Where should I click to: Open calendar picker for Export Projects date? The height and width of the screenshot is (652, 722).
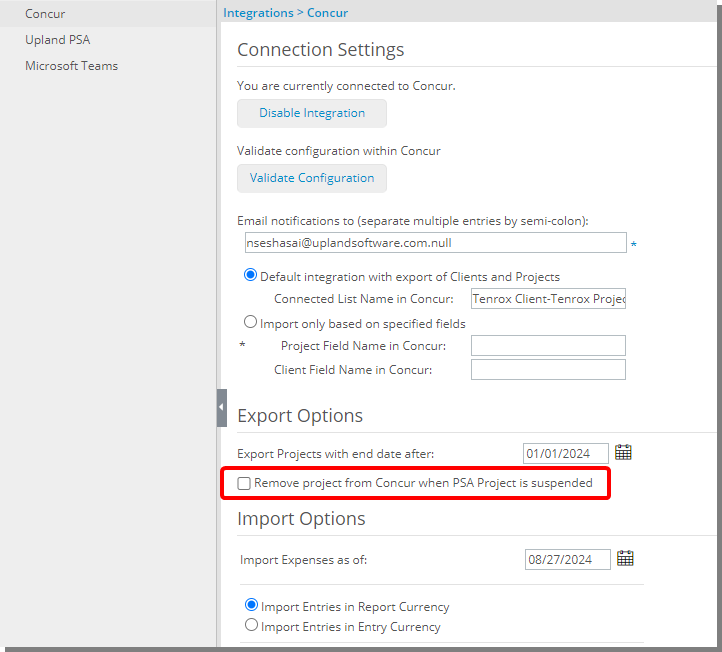[623, 453]
